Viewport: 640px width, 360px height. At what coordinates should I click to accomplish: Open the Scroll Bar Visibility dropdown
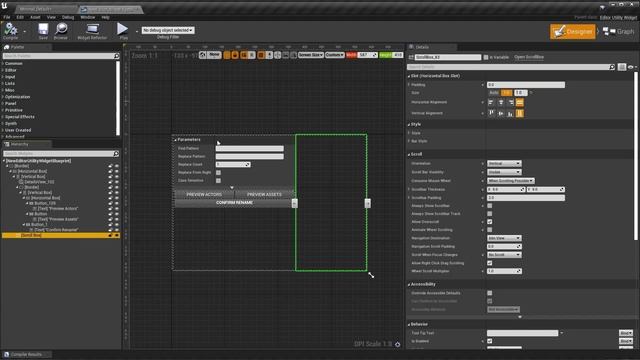(504, 172)
